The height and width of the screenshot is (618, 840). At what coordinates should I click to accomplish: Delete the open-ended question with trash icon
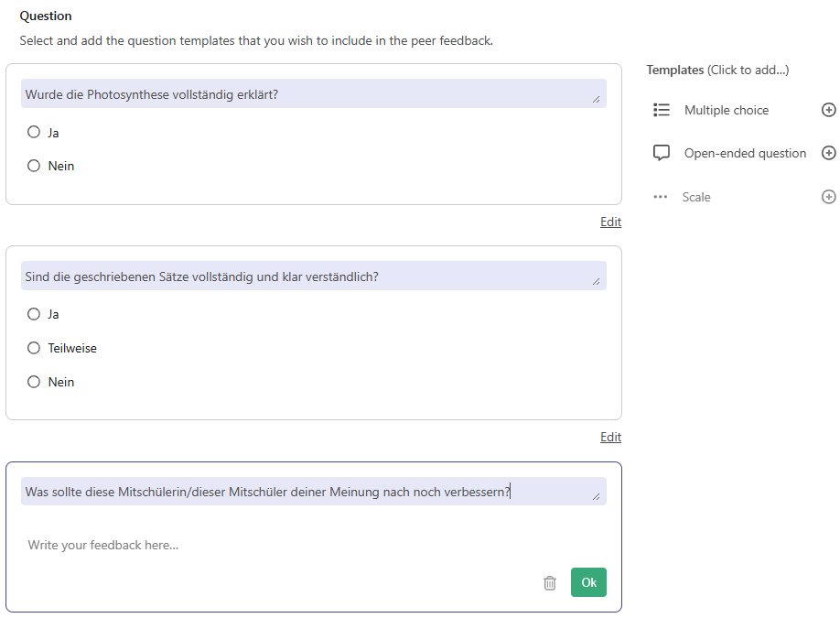550,582
